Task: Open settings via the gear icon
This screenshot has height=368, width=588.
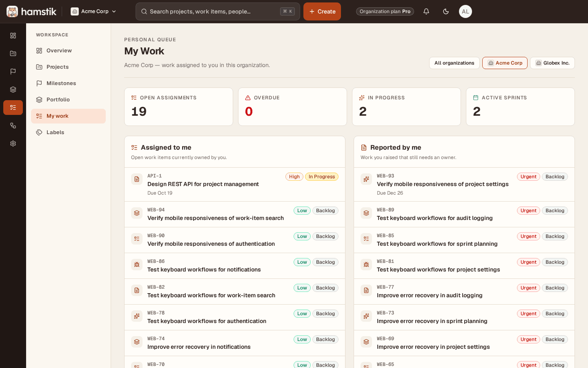Action: (13, 144)
